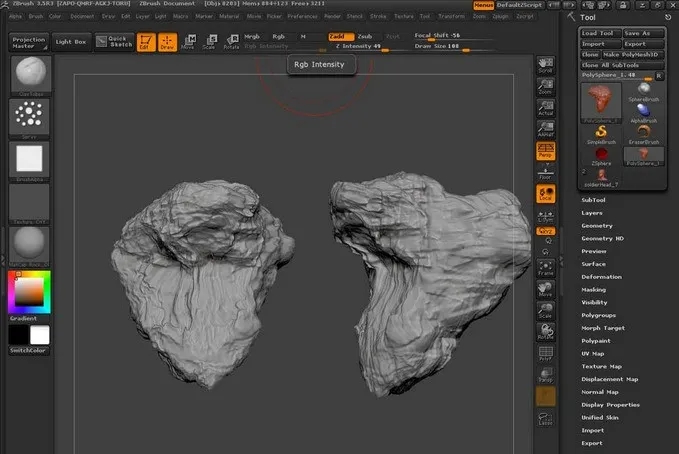Activate Edit mode button
This screenshot has width=679, height=454.
[146, 42]
